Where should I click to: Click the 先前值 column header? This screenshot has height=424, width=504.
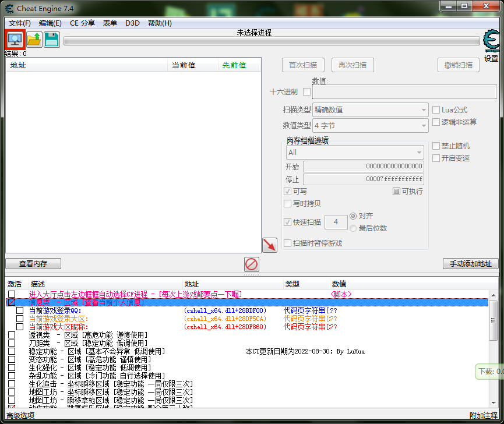click(x=239, y=65)
